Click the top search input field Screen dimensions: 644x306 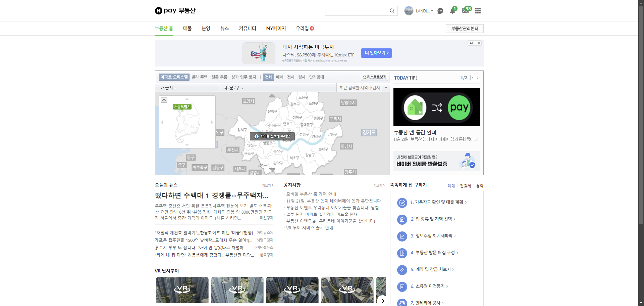[x=357, y=11]
